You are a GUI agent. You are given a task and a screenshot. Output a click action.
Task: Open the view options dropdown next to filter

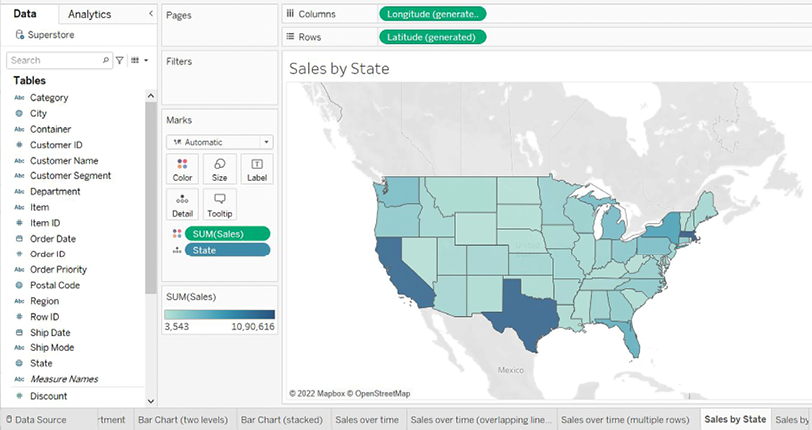[138, 61]
